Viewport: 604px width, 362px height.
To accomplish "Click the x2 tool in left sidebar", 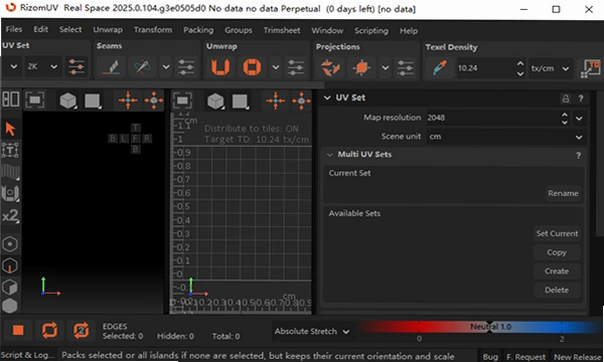I will [x=10, y=216].
